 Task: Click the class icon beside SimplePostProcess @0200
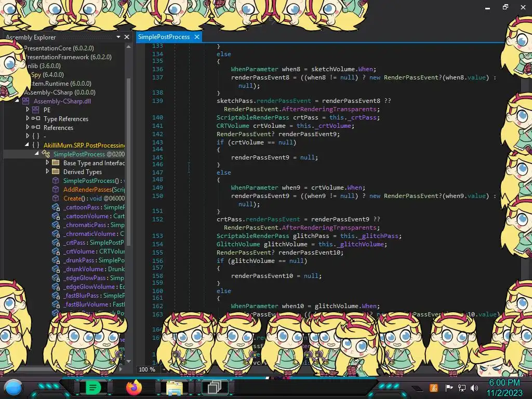point(46,154)
